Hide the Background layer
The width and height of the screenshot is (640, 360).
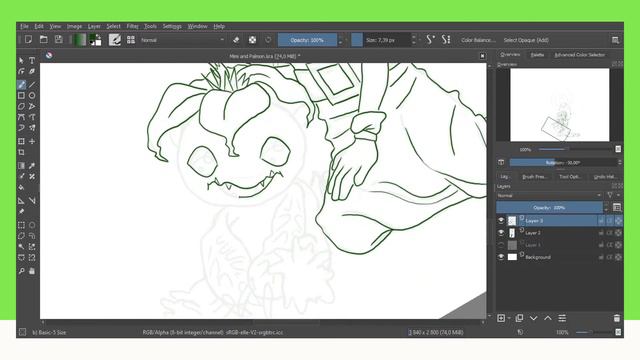click(501, 257)
